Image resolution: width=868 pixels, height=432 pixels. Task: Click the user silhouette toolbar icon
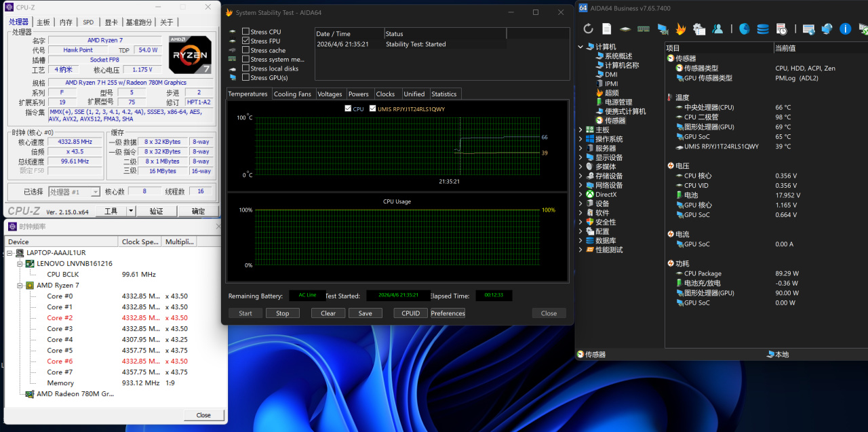(717, 28)
